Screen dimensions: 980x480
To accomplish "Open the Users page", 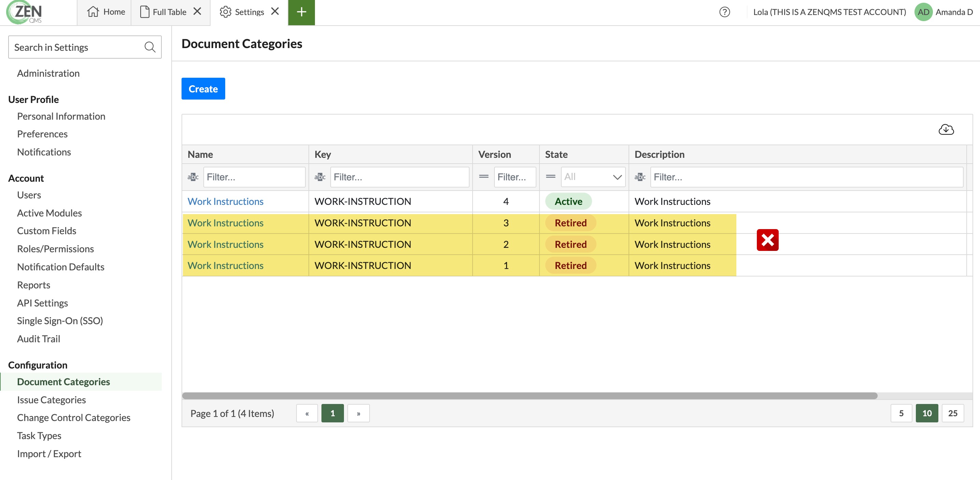I will (x=29, y=195).
